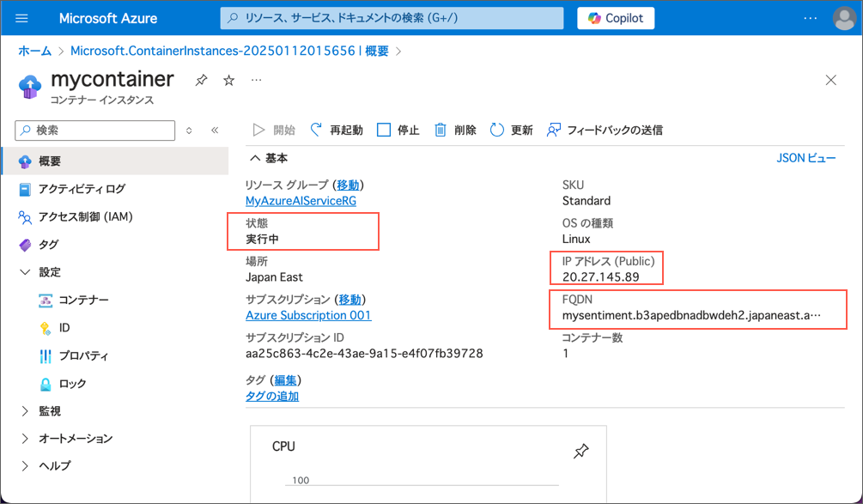
Task: Go to ホーム breadcrumb
Action: coord(34,52)
